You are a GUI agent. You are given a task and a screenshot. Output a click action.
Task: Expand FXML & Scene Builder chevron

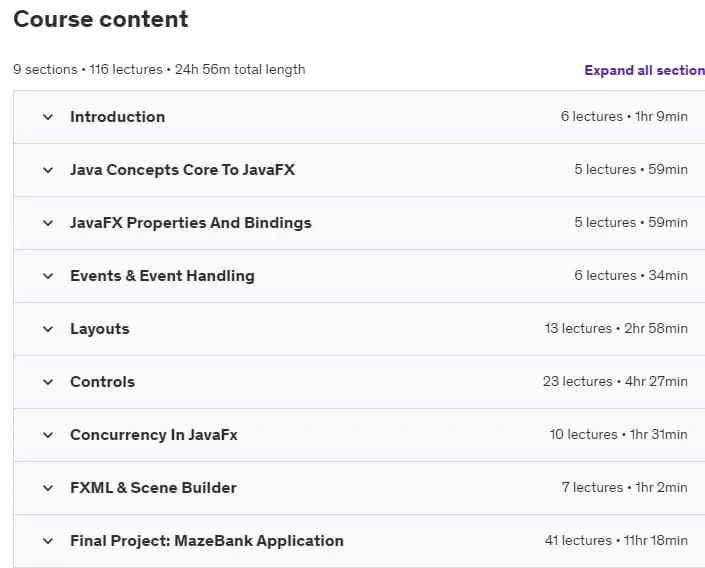click(x=48, y=488)
